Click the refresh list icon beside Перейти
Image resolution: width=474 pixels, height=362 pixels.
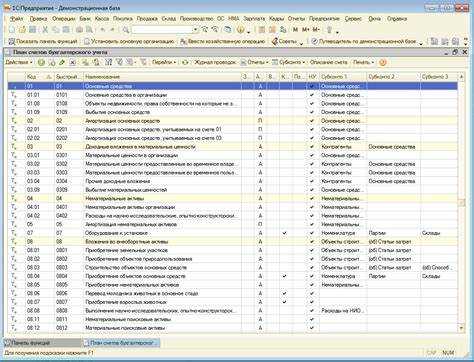coord(185,62)
